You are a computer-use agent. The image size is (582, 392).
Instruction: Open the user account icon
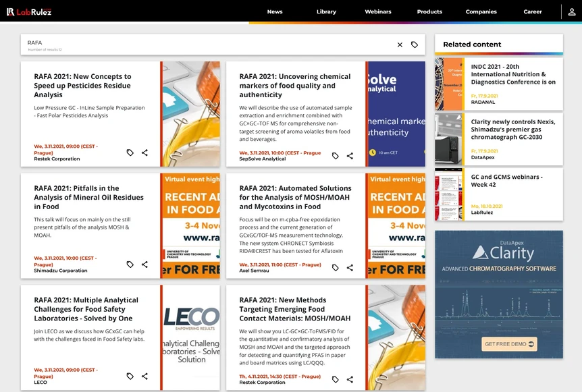(x=572, y=12)
